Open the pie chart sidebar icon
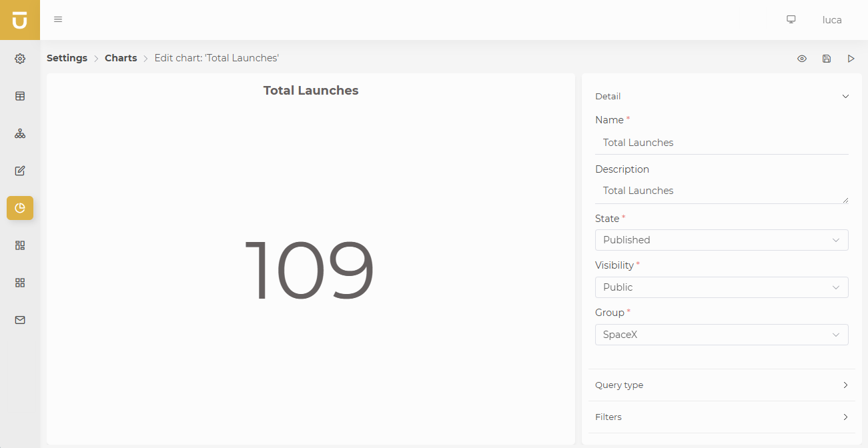This screenshot has width=868, height=448. coord(20,208)
